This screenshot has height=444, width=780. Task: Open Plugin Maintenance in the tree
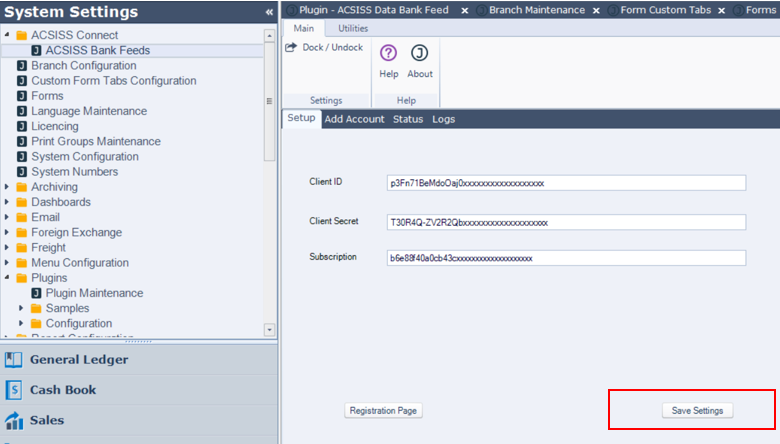(x=94, y=293)
